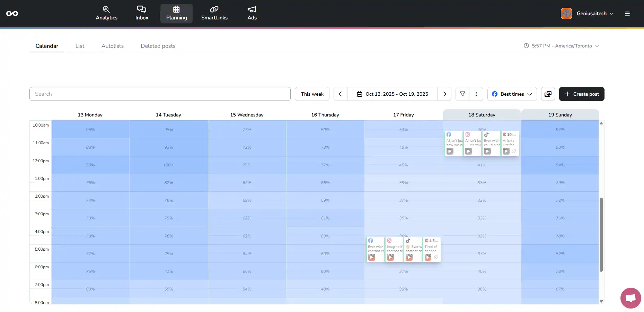Open the three-dot more options menu
This screenshot has width=644, height=312.
point(476,94)
